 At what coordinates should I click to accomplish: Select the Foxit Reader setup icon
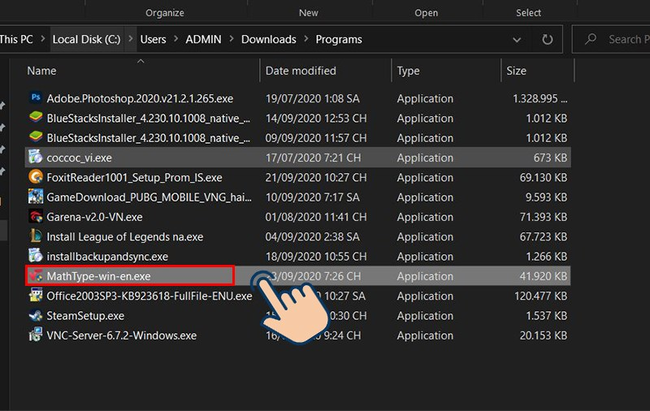coord(35,177)
